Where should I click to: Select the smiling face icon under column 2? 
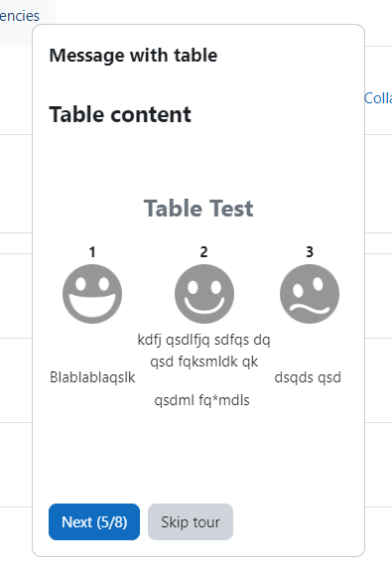click(x=204, y=294)
